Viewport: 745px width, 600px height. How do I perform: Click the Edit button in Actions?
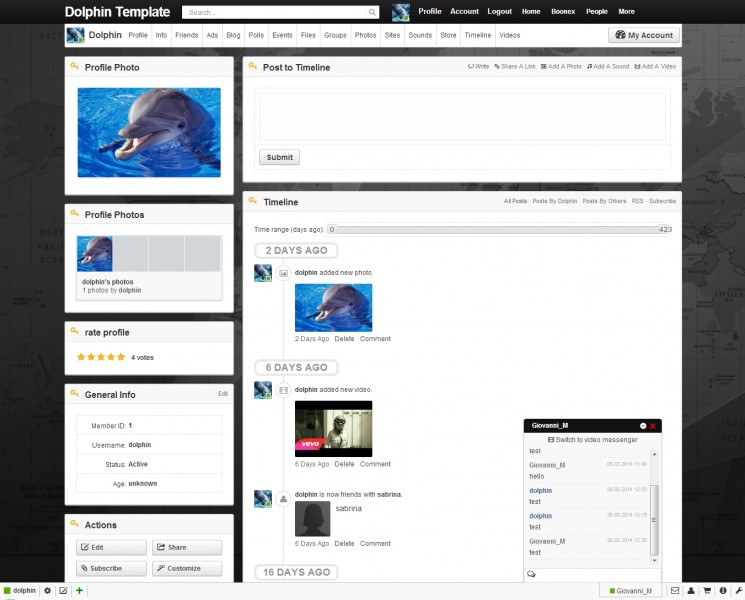(111, 547)
